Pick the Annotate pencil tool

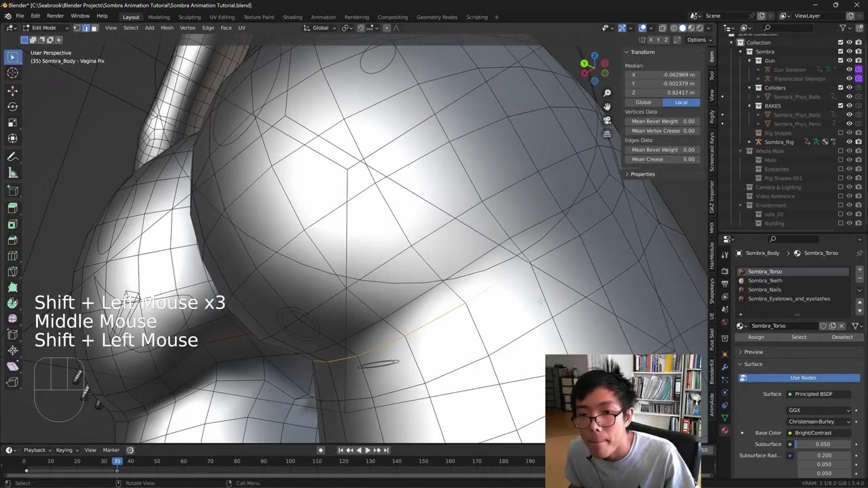(12, 157)
